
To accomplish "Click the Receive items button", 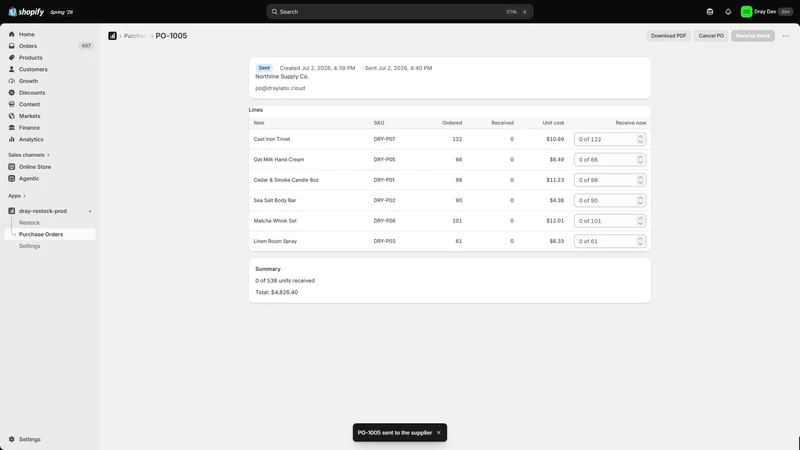I will pos(753,36).
